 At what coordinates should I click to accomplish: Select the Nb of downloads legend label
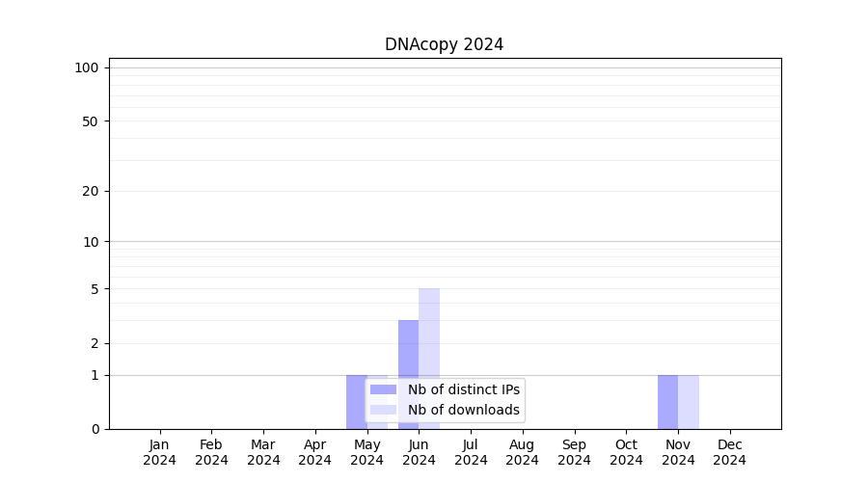click(x=463, y=410)
